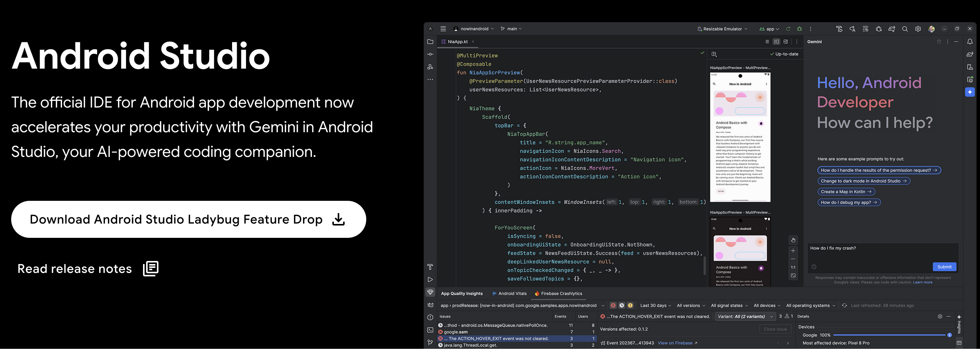Image resolution: width=980 pixels, height=350 pixels.
Task: Open the Gemini panel options menu
Action: pyautogui.click(x=948, y=42)
